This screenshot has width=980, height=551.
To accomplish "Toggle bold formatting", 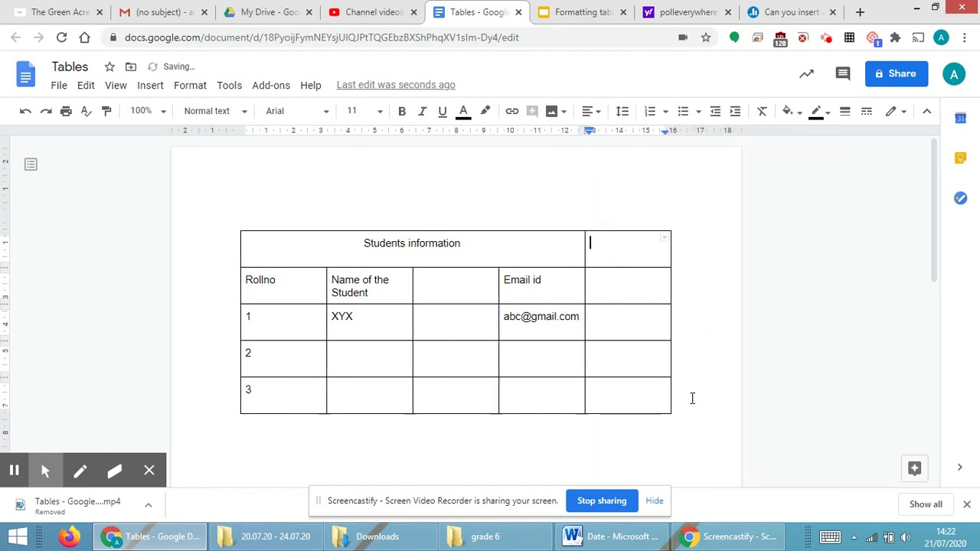I will (x=402, y=112).
